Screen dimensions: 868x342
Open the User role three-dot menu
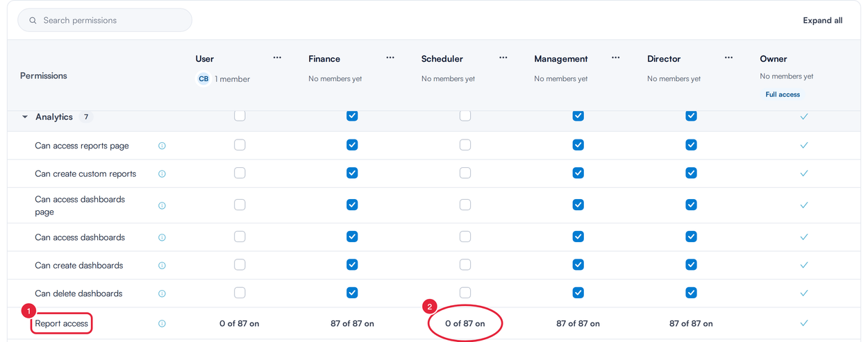pos(277,58)
